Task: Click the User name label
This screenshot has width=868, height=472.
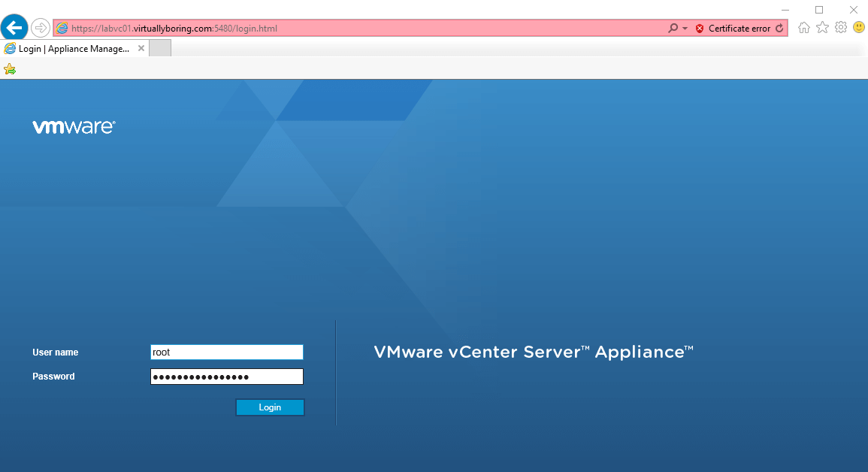Action: [x=56, y=352]
